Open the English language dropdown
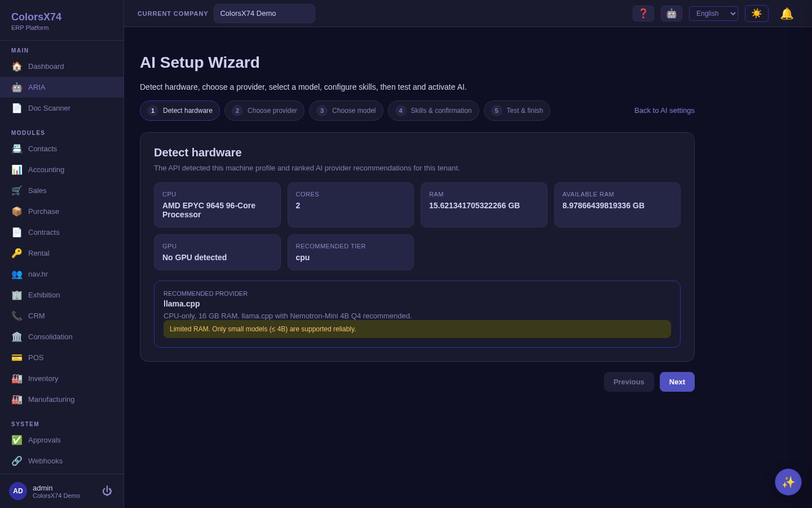Image resolution: width=812 pixels, height=508 pixels. [713, 14]
